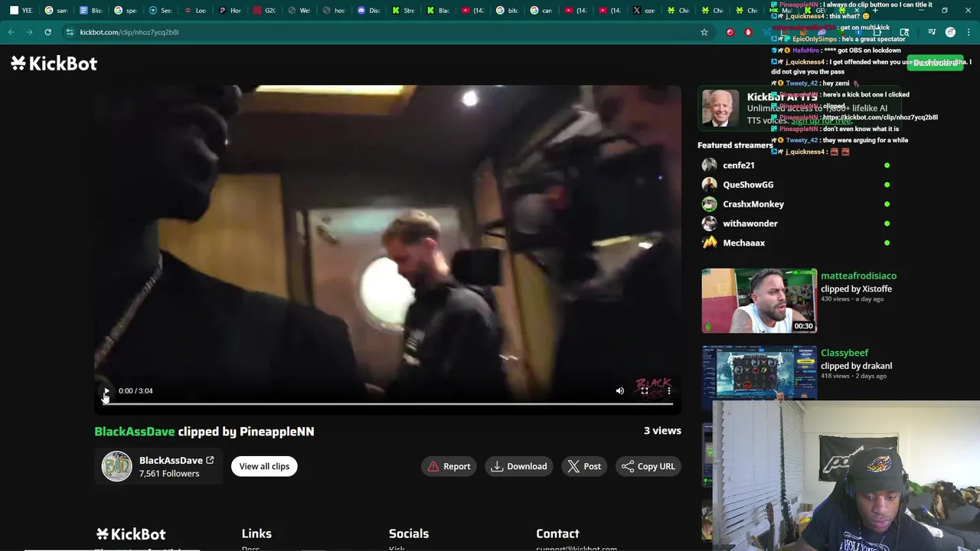Open featured streamer cenfe21
The image size is (980, 551).
[739, 165]
